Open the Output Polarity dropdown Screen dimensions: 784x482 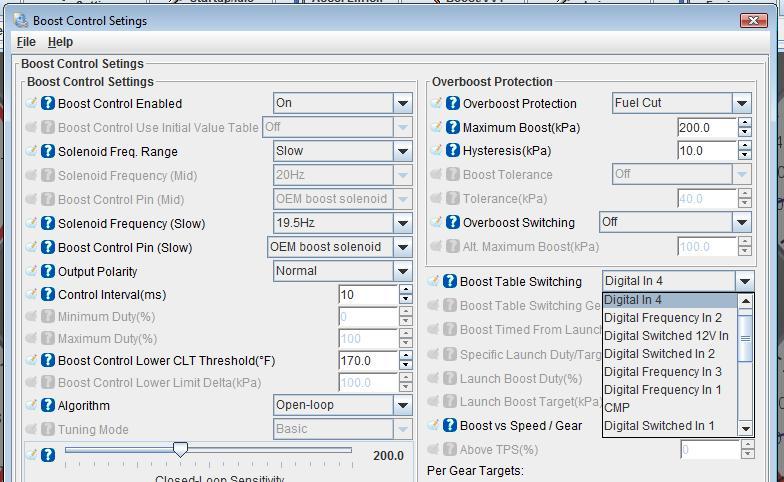(x=402, y=272)
